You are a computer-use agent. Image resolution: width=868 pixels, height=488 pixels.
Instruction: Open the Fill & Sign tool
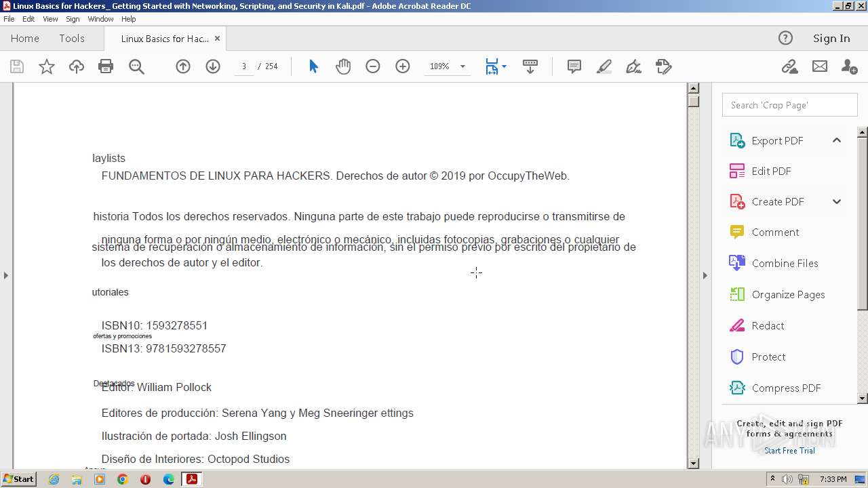(x=634, y=66)
